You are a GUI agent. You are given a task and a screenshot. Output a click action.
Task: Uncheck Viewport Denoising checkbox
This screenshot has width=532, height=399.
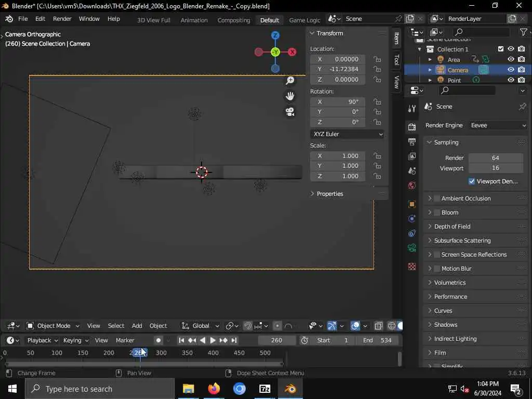(x=472, y=181)
